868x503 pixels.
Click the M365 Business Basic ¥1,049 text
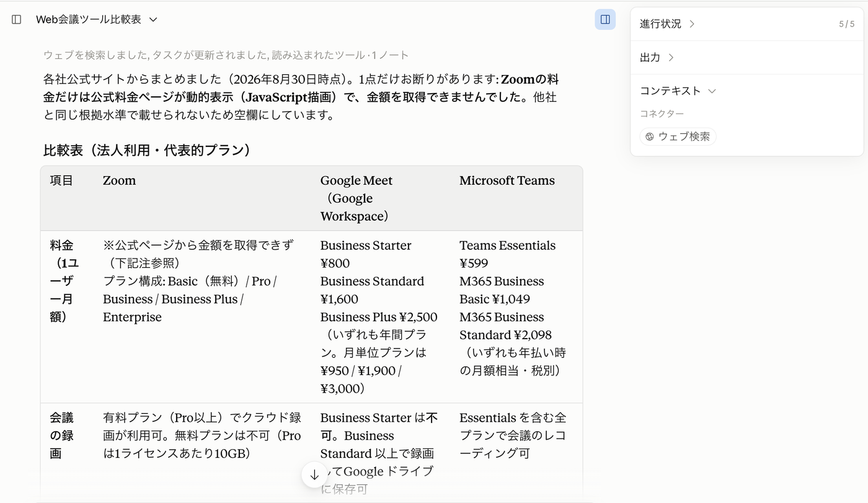tap(502, 290)
